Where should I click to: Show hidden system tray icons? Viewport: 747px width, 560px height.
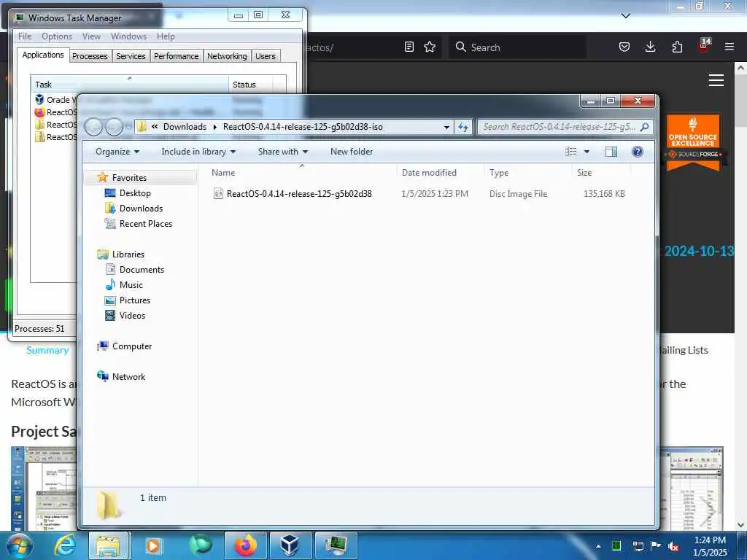(598, 546)
